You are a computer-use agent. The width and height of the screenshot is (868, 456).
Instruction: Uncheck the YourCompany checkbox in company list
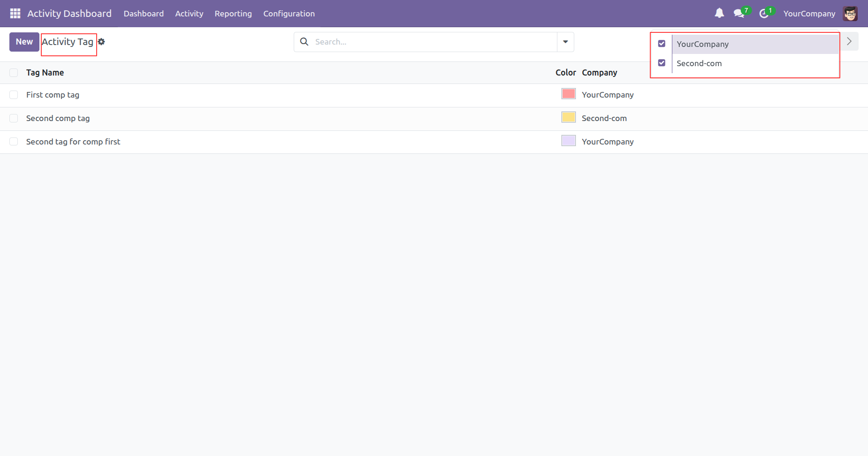pos(662,44)
